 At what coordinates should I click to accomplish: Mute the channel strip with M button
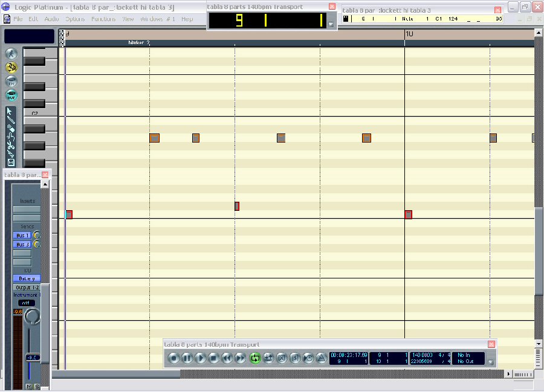[29, 387]
